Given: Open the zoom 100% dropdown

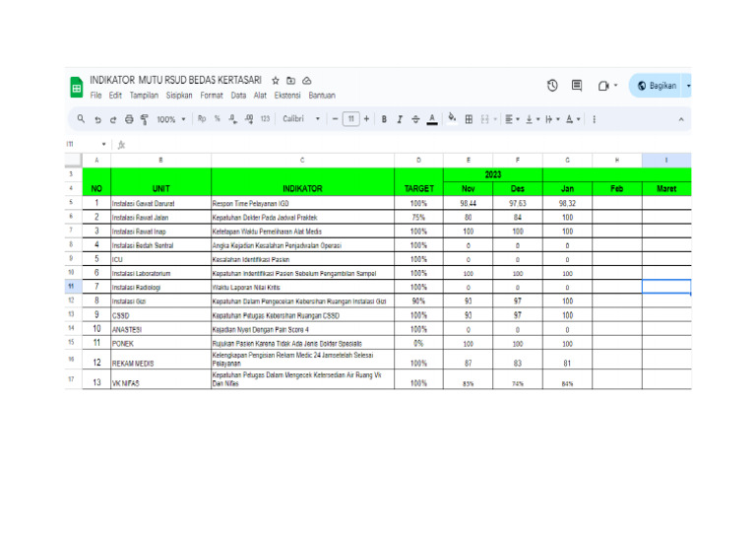Looking at the screenshot, I should point(171,119).
